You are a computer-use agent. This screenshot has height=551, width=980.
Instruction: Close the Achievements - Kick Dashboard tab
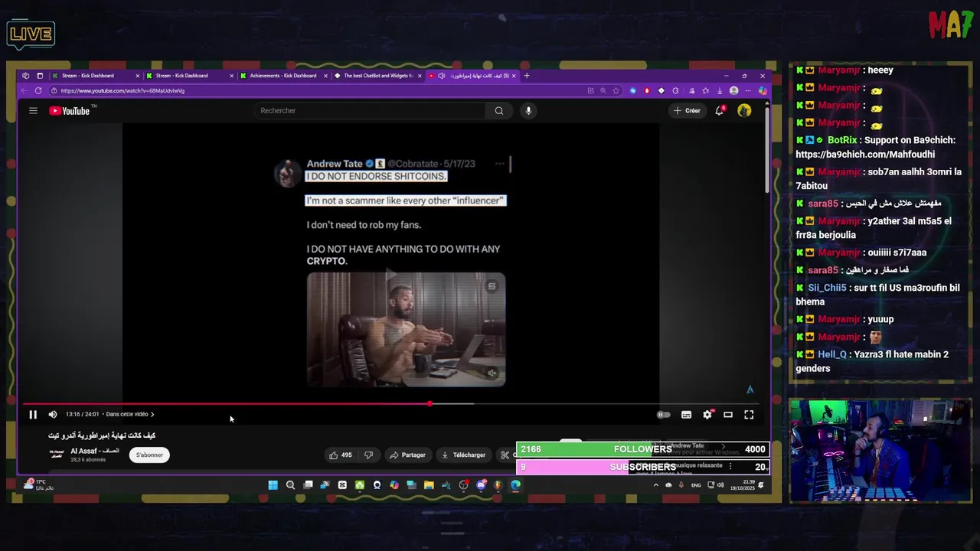pyautogui.click(x=325, y=76)
